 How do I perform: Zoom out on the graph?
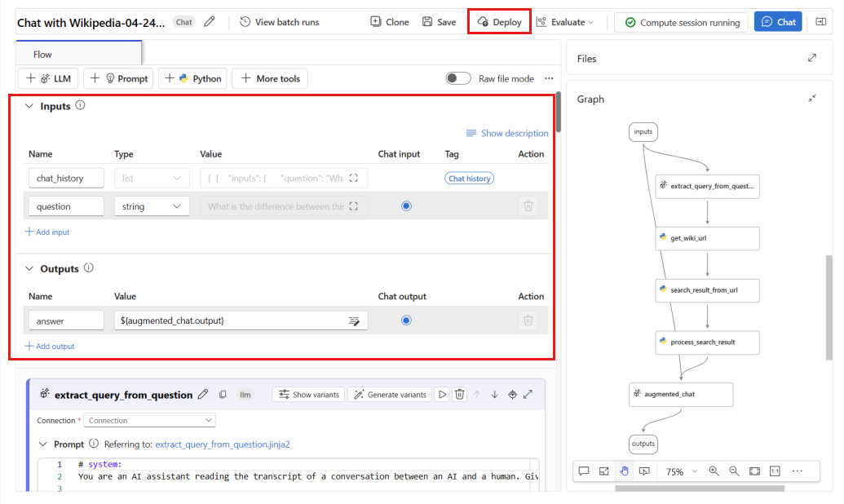[734, 471]
